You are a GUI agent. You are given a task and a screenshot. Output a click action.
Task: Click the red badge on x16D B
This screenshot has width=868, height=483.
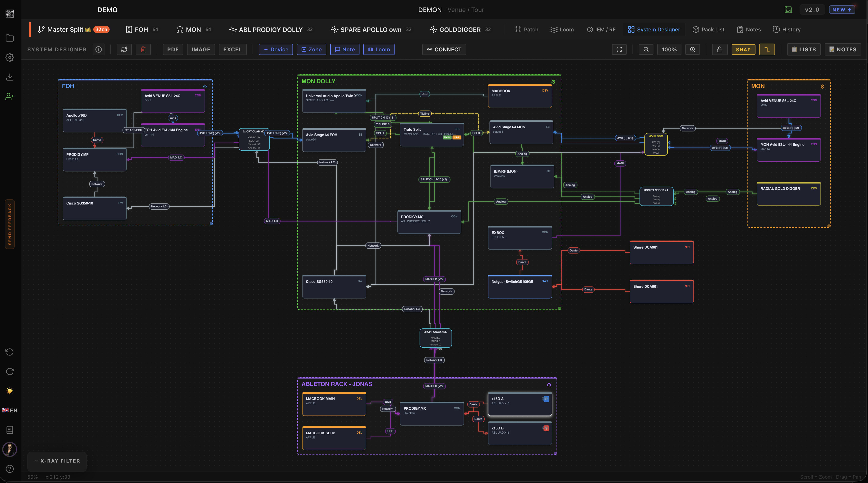tap(546, 428)
